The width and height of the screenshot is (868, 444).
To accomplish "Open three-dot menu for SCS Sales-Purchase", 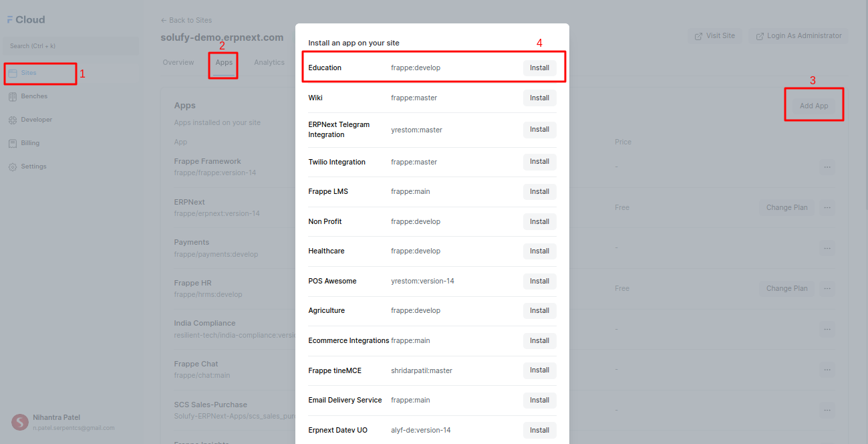I will [x=827, y=410].
